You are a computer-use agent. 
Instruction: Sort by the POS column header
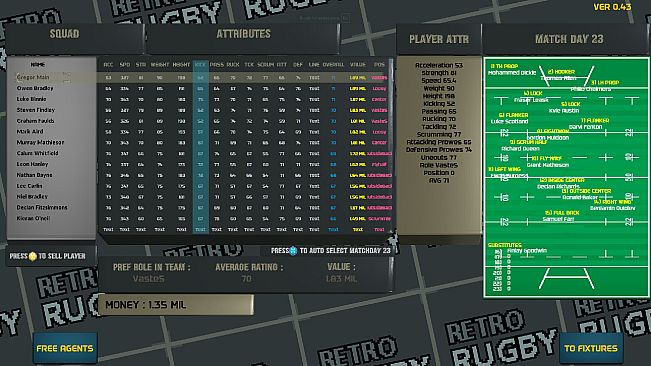tap(379, 65)
